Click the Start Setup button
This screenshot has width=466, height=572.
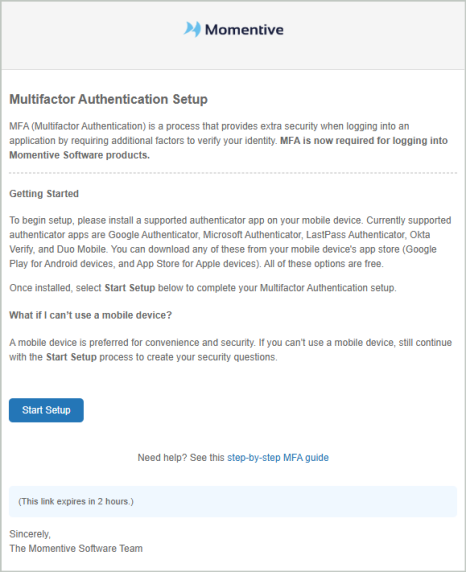[x=46, y=410]
